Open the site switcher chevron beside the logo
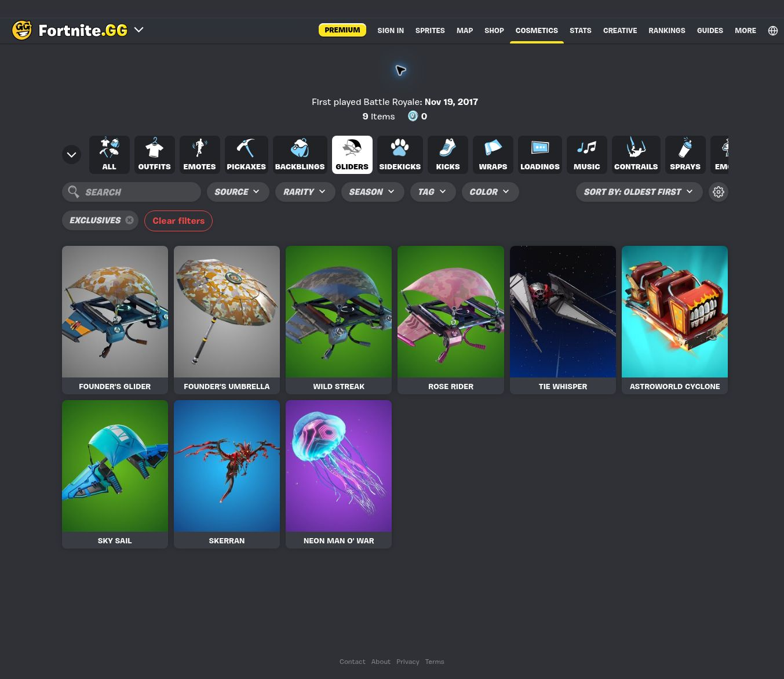 pyautogui.click(x=138, y=30)
